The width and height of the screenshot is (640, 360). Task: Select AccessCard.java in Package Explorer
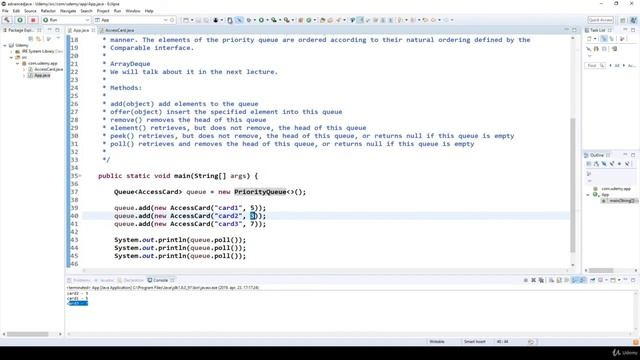coord(48,69)
